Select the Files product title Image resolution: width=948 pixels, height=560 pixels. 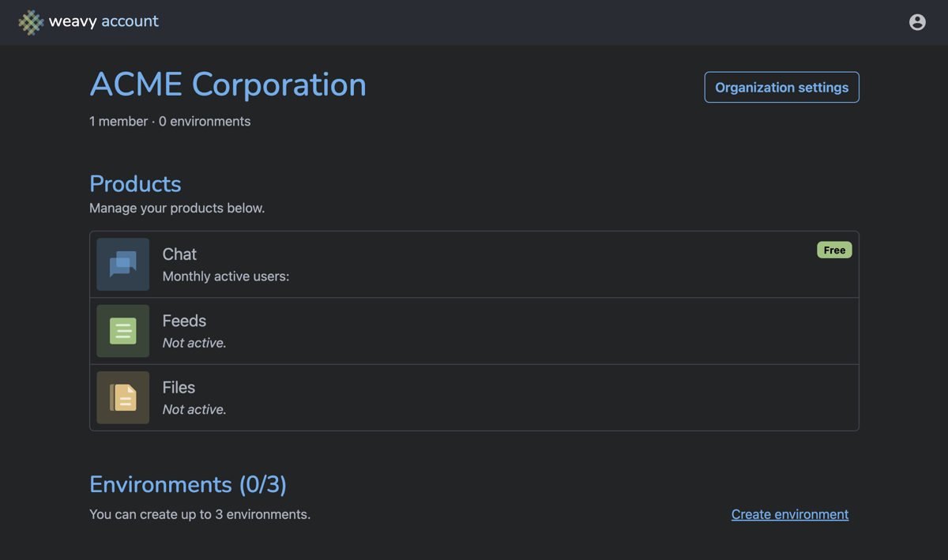tap(179, 387)
